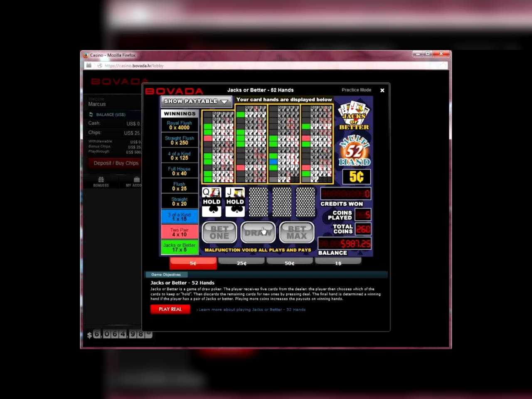Toggle hold on the Jack card
Screen dimensions: 532x399
click(x=235, y=202)
